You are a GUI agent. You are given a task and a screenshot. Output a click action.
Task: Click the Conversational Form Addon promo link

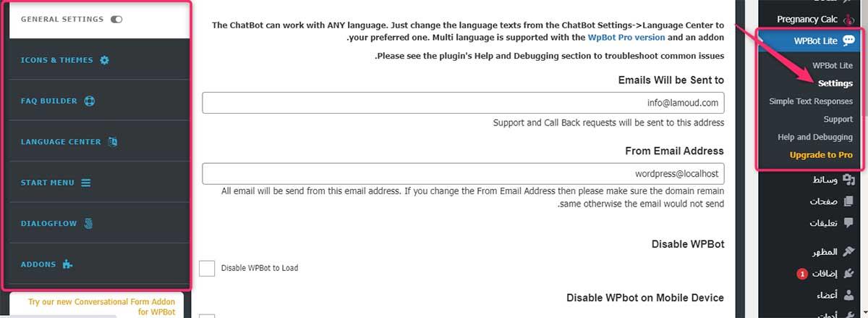(x=97, y=307)
